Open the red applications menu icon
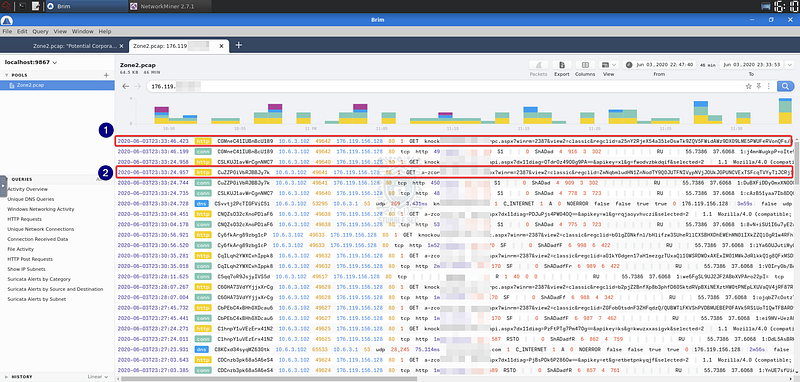 (7, 7)
